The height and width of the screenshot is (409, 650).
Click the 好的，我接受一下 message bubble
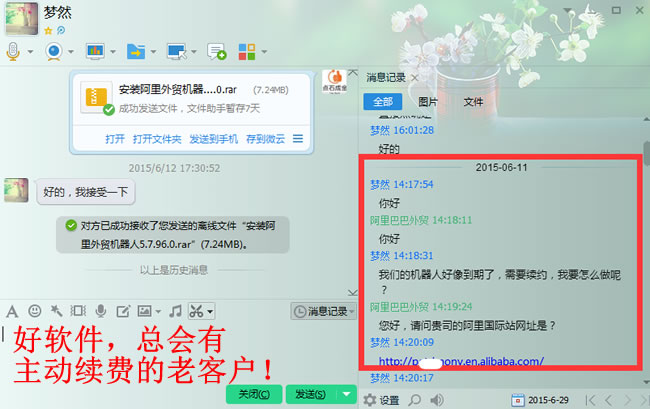click(86, 192)
